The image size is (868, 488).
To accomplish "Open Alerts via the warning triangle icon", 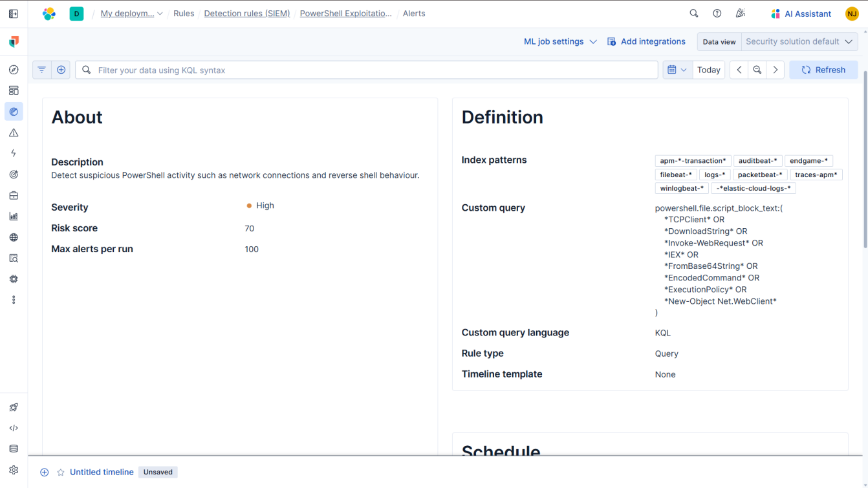I will coord(14,132).
